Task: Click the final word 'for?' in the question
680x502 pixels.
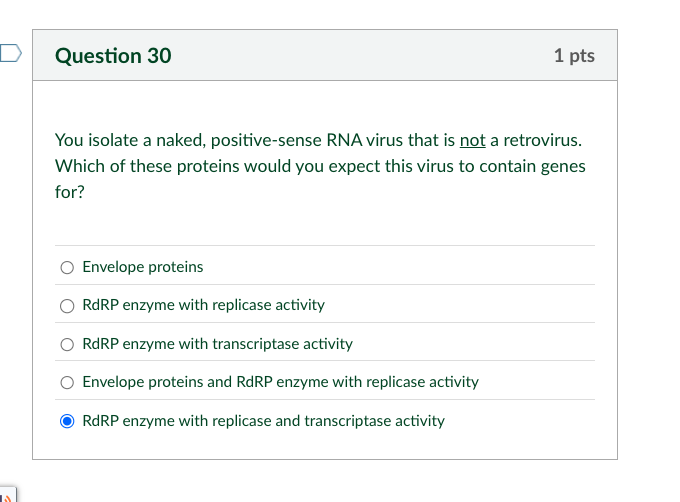Action: pos(70,192)
